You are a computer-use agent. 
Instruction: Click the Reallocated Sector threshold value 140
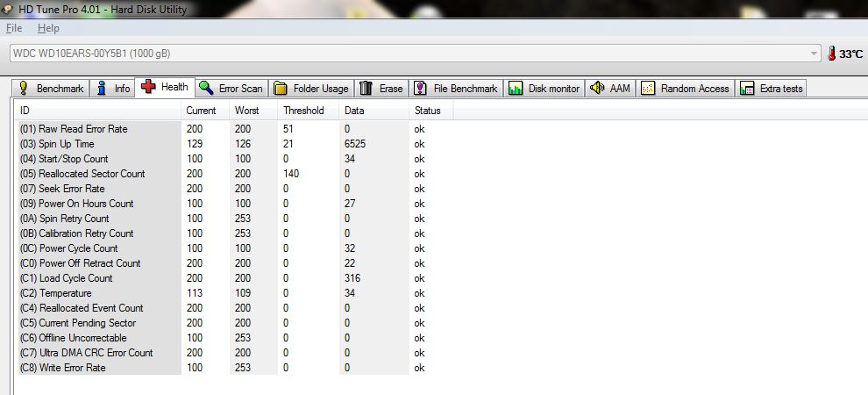[291, 174]
